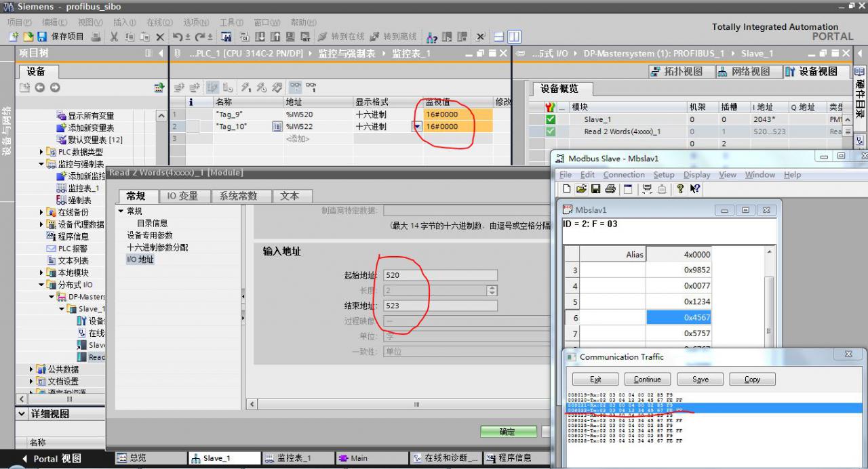Click New icon in Modbus Slave toolbar
This screenshot has height=469, width=868.
566,189
